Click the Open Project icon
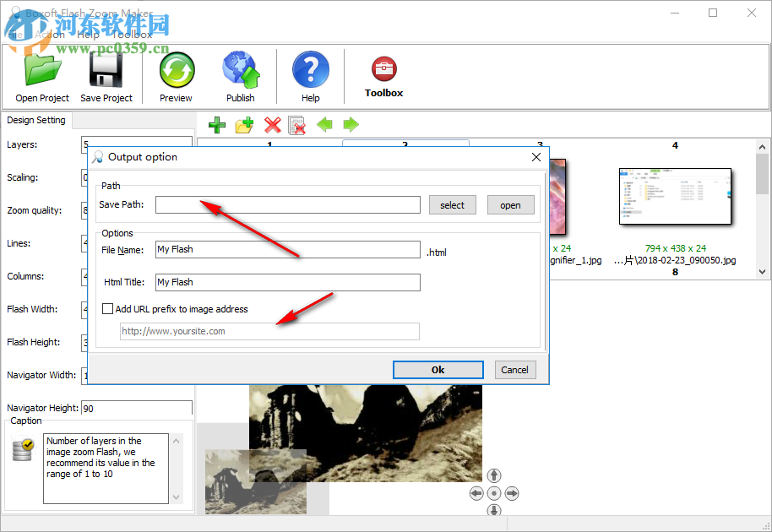Screen dimensions: 772x532 (x=41, y=72)
